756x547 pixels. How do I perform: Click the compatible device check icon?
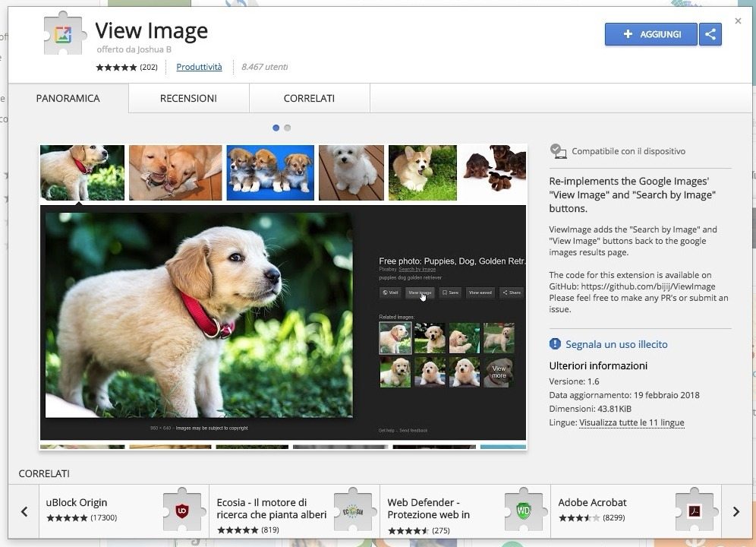tap(558, 151)
